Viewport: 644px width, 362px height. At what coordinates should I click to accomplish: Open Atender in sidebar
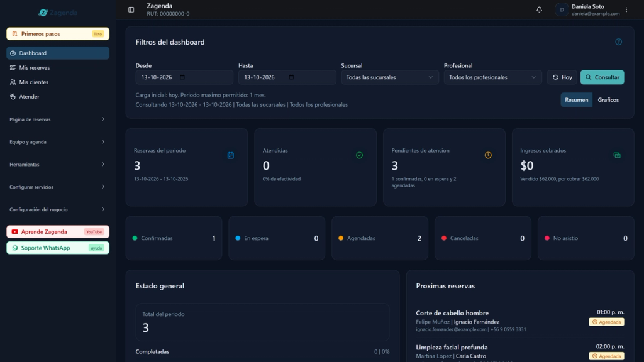(58, 96)
